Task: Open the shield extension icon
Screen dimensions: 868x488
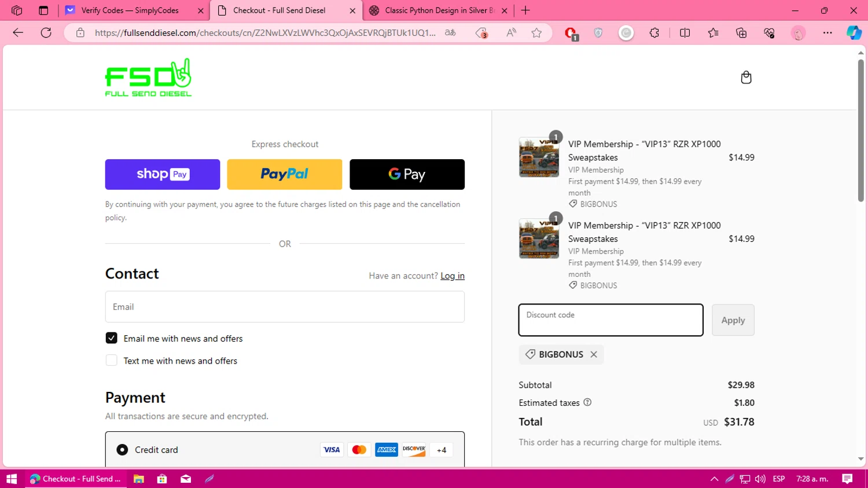Action: point(598,33)
